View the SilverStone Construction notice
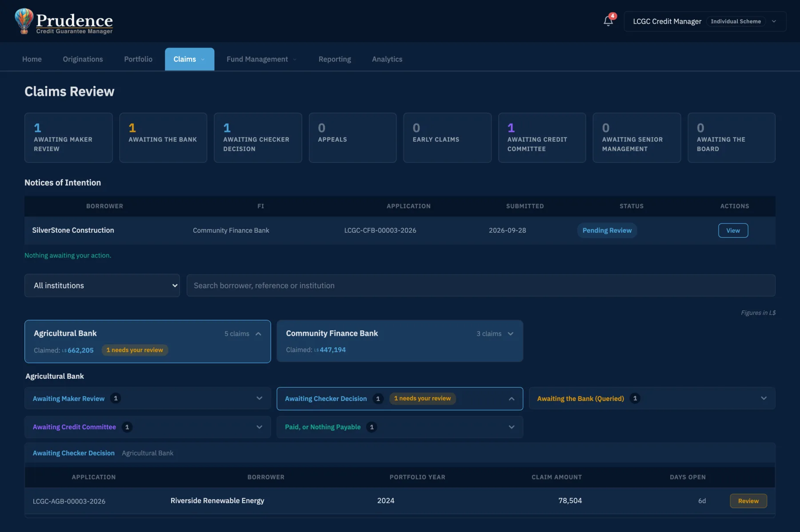The image size is (800, 532). point(733,230)
